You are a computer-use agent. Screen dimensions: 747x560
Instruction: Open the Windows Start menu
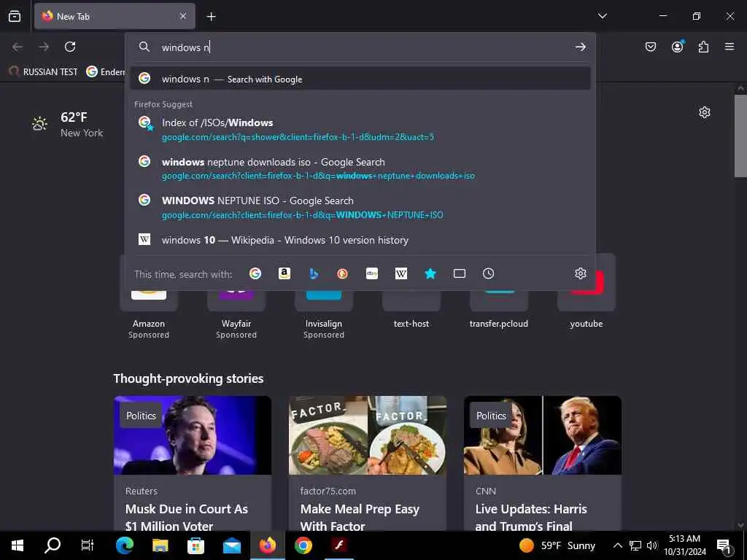click(18, 545)
